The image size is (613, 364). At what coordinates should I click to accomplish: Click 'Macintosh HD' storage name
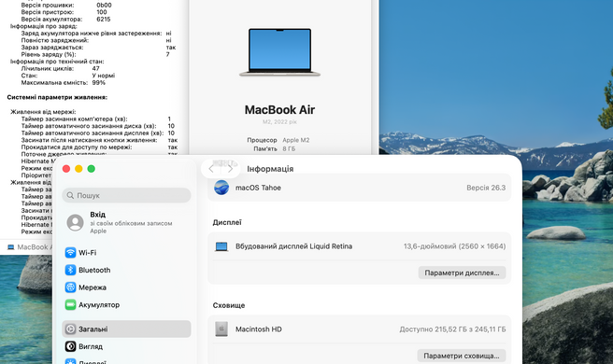(x=259, y=329)
